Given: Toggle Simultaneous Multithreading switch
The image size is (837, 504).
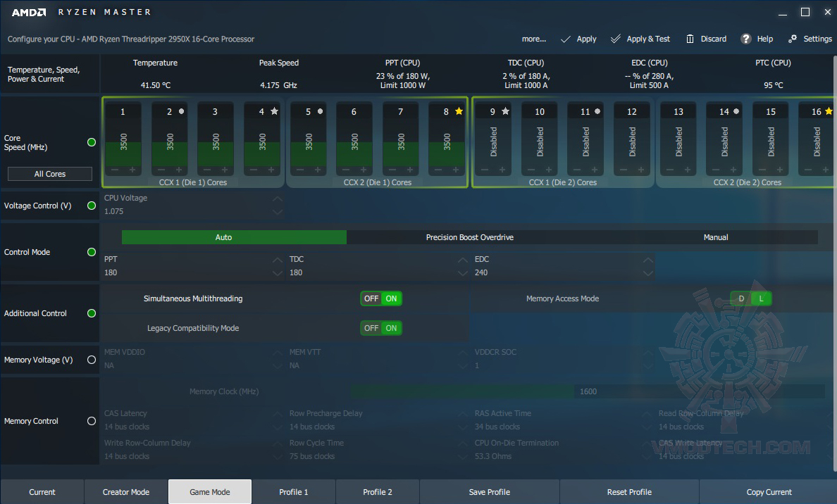Looking at the screenshot, I should pyautogui.click(x=381, y=298).
